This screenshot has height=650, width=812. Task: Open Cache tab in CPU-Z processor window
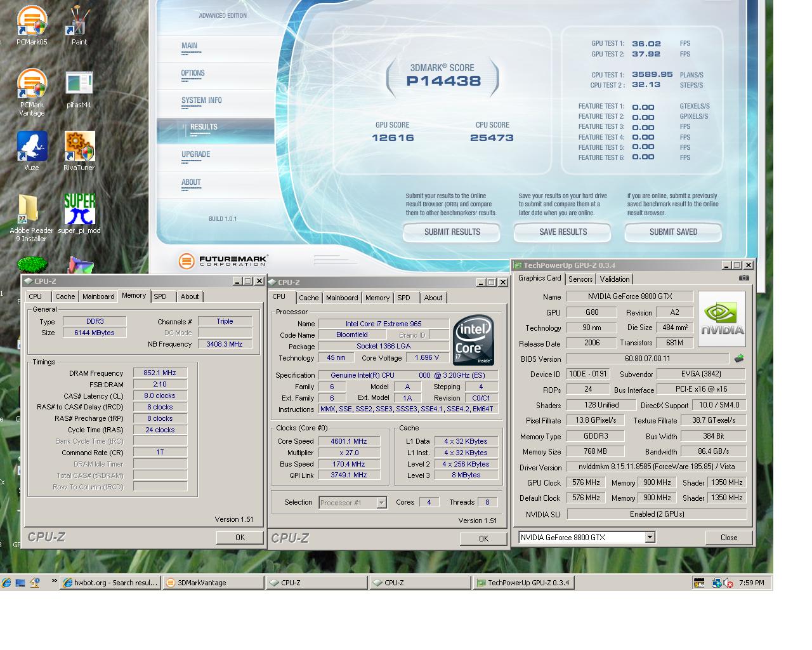pos(309,298)
